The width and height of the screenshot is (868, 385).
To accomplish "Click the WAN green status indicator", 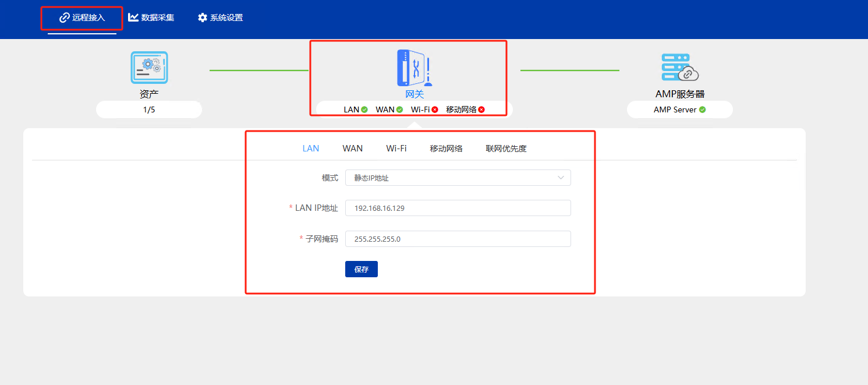I will (x=400, y=110).
